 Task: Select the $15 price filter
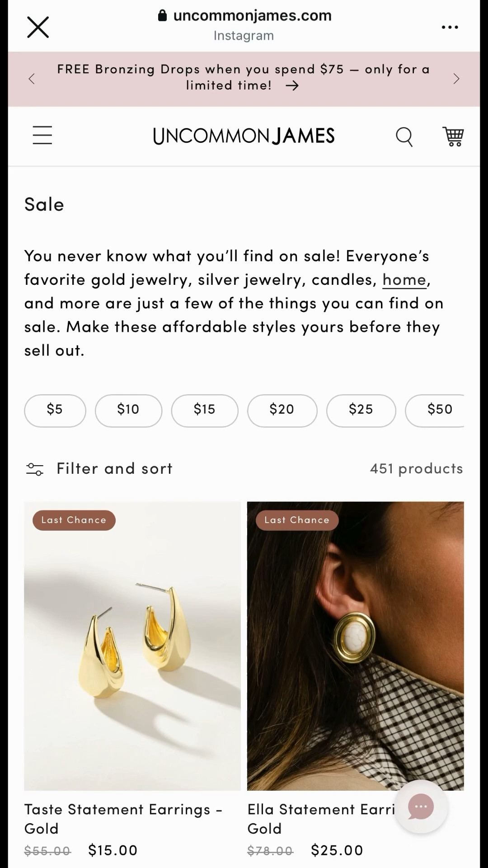tap(204, 410)
